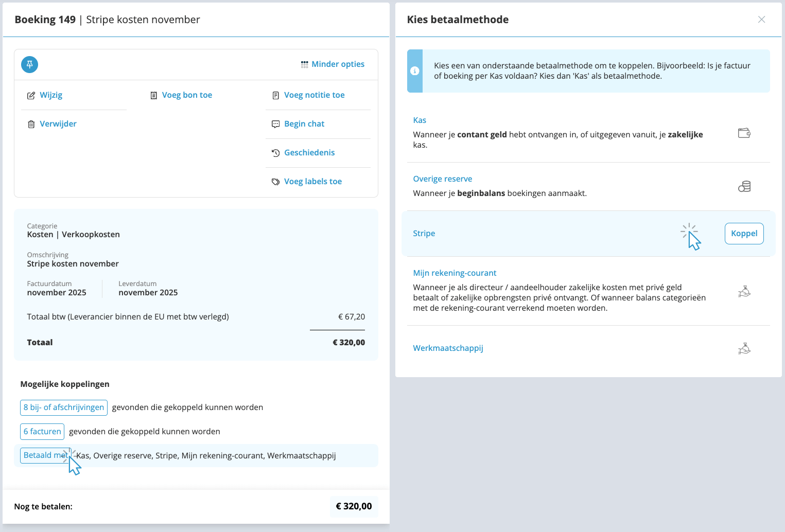
Task: Select Overige reserve payment method
Action: (442, 179)
